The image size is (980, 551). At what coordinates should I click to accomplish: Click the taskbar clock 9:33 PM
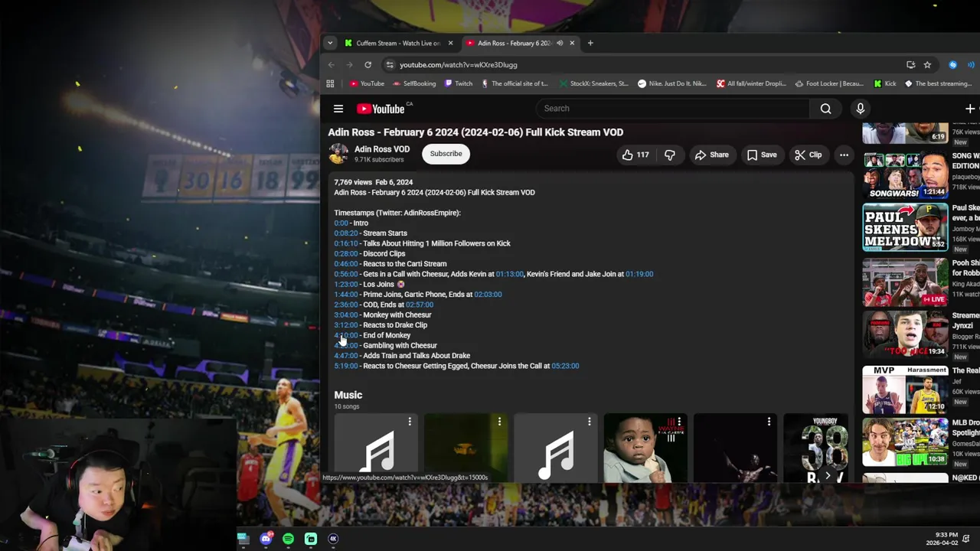946,535
